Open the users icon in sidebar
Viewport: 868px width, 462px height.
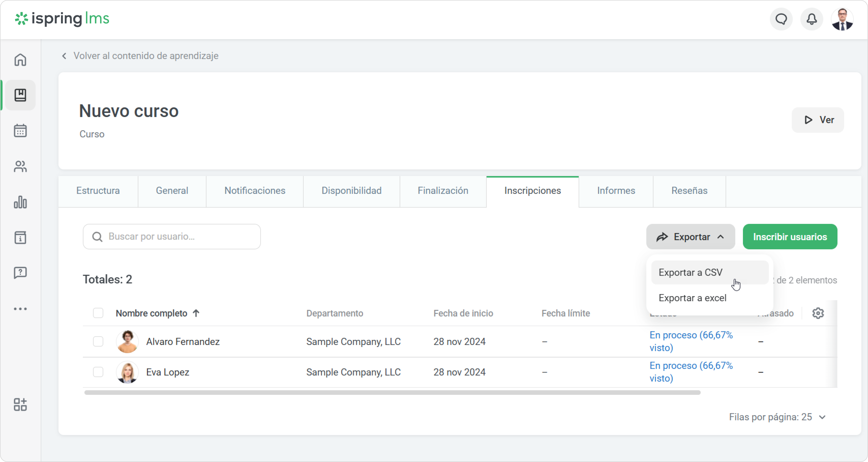pos(20,166)
